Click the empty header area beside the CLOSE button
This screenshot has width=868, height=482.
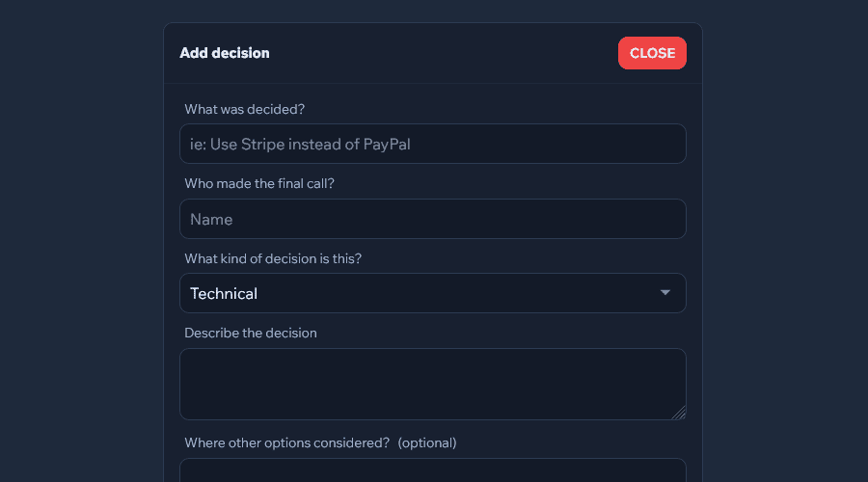pos(444,53)
